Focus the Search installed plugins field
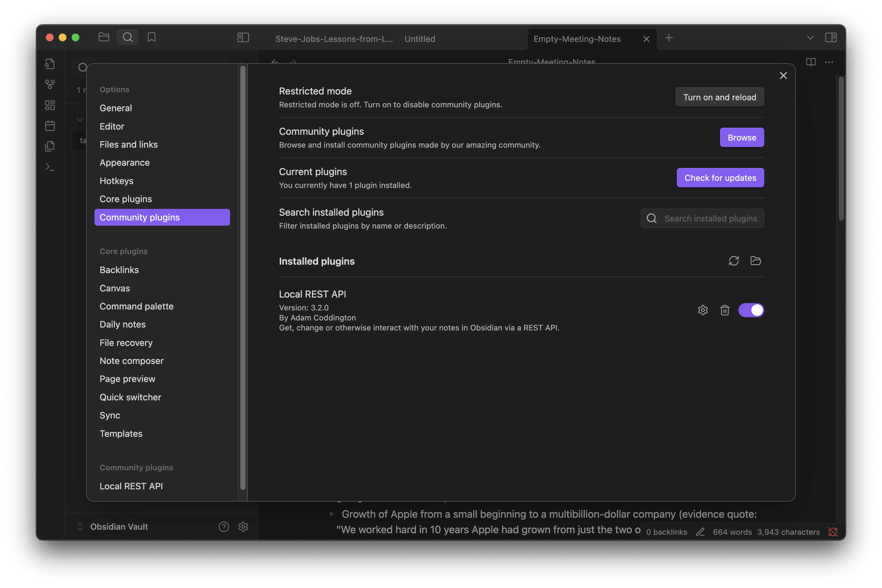The image size is (882, 588). click(x=711, y=218)
